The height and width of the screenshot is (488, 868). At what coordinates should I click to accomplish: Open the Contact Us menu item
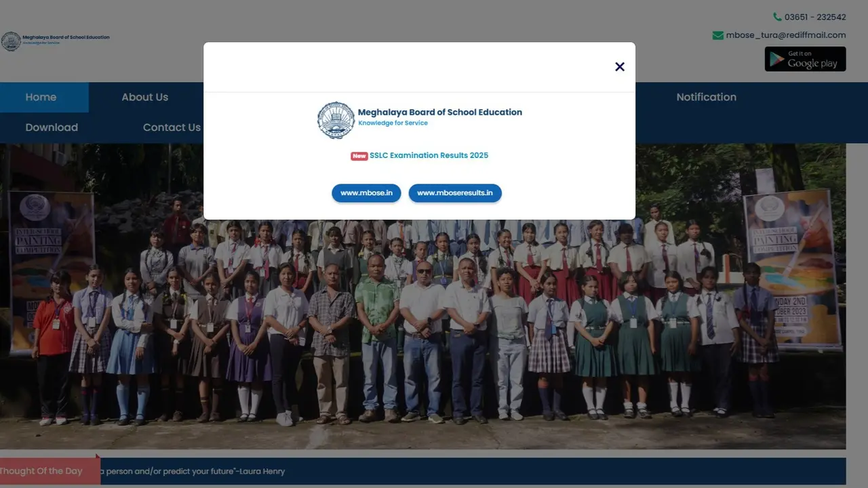pyautogui.click(x=172, y=127)
